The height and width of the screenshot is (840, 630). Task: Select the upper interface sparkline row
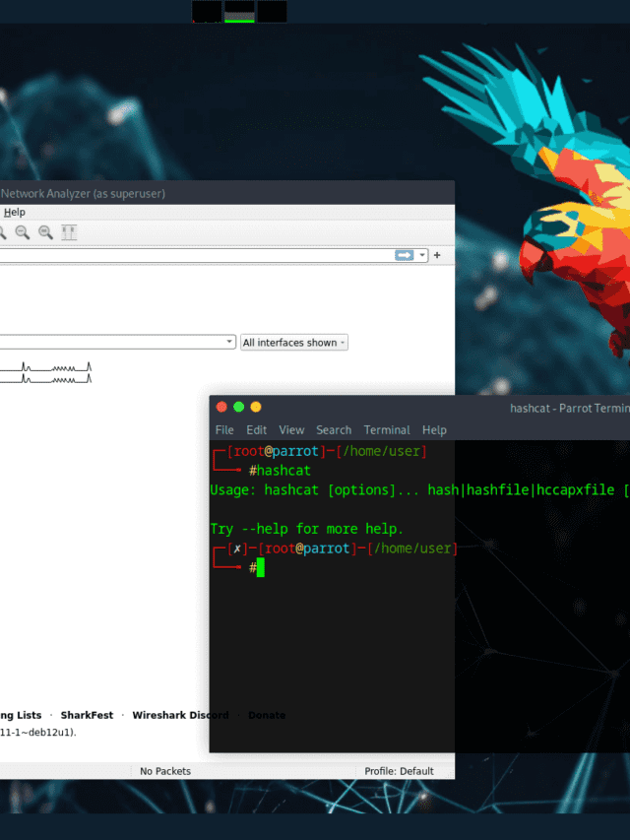45,367
